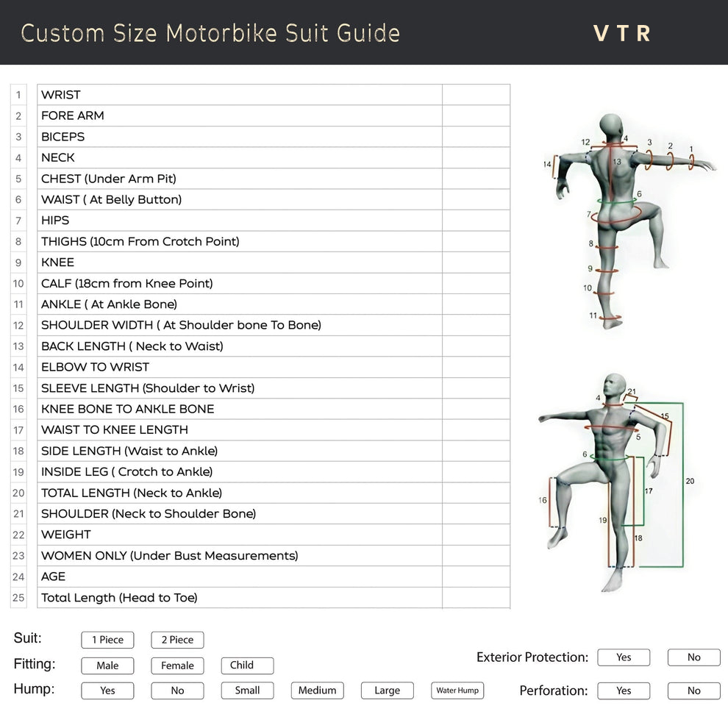728x728 pixels.
Task: Click No for Exterior Protection
Action: (693, 657)
